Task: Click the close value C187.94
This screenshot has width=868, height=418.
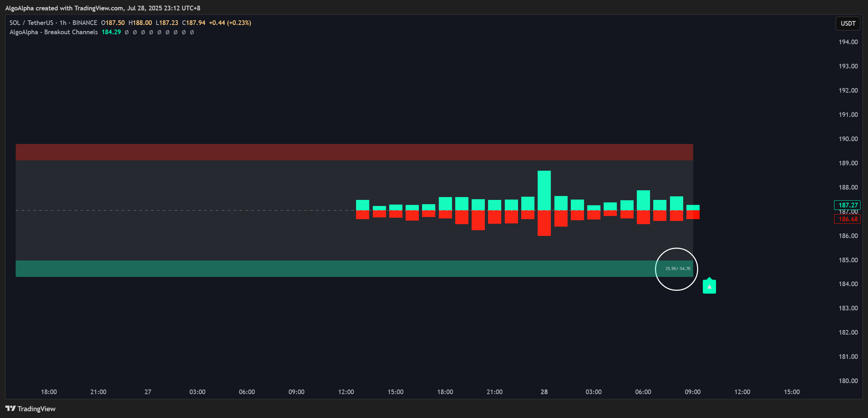Action: [194, 23]
